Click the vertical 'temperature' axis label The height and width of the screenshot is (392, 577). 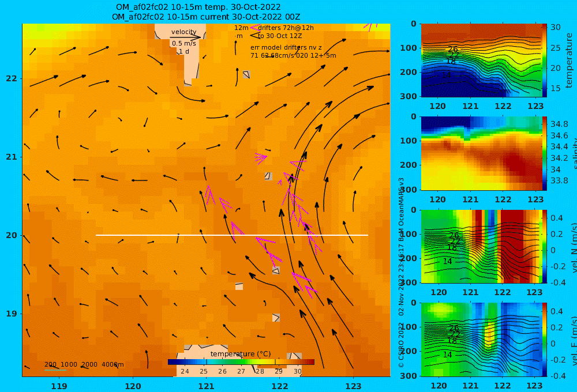[569, 61]
